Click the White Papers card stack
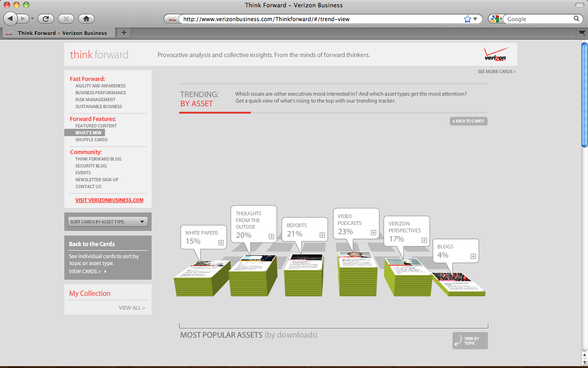The width and height of the screenshot is (588, 368). [202, 279]
